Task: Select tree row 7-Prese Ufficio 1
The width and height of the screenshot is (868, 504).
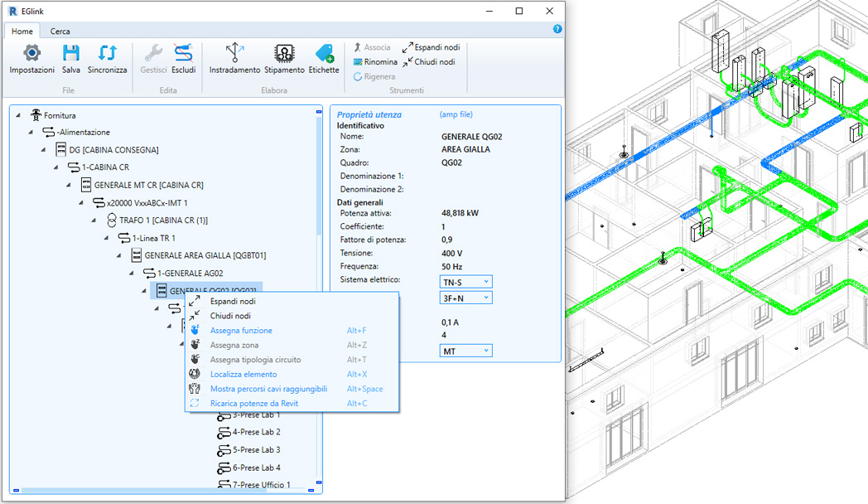Action: click(x=254, y=485)
